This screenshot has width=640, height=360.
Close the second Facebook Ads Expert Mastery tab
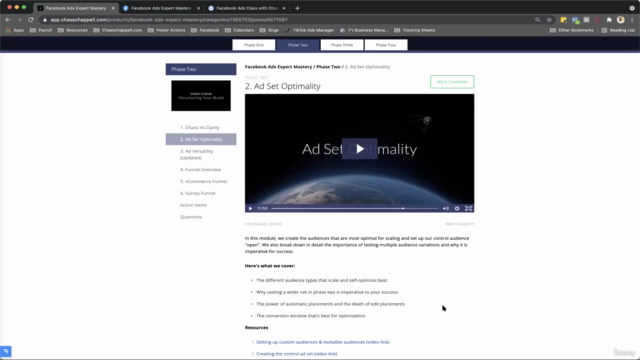pos(198,8)
